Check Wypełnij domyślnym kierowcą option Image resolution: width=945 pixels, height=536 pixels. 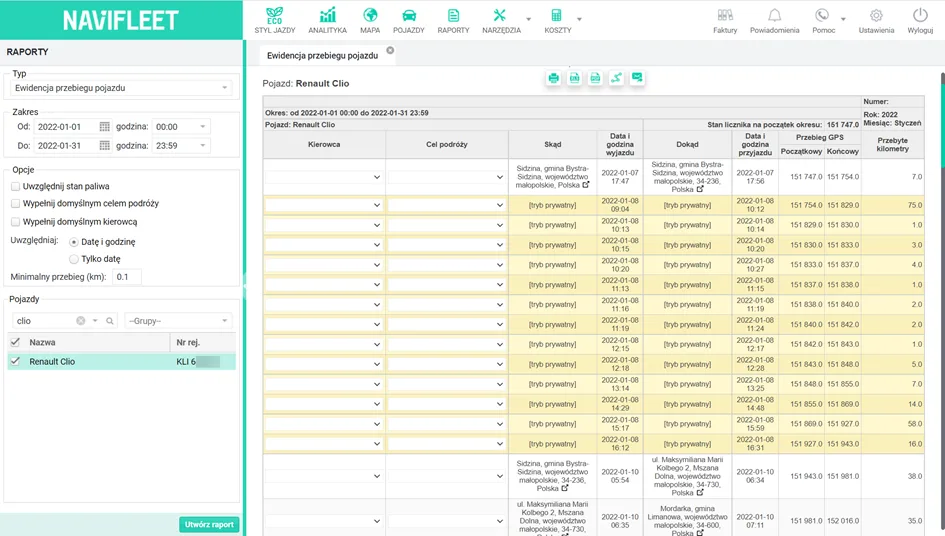point(16,222)
